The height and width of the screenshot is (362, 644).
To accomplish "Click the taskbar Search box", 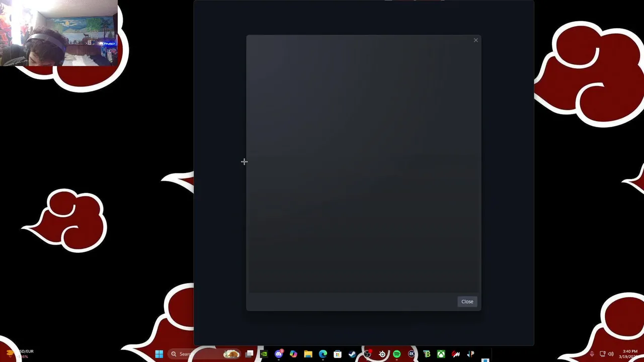I will click(204, 354).
